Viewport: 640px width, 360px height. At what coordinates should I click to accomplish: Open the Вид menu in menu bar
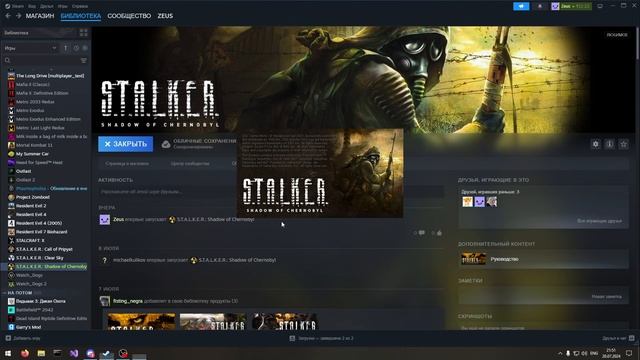[x=32, y=6]
